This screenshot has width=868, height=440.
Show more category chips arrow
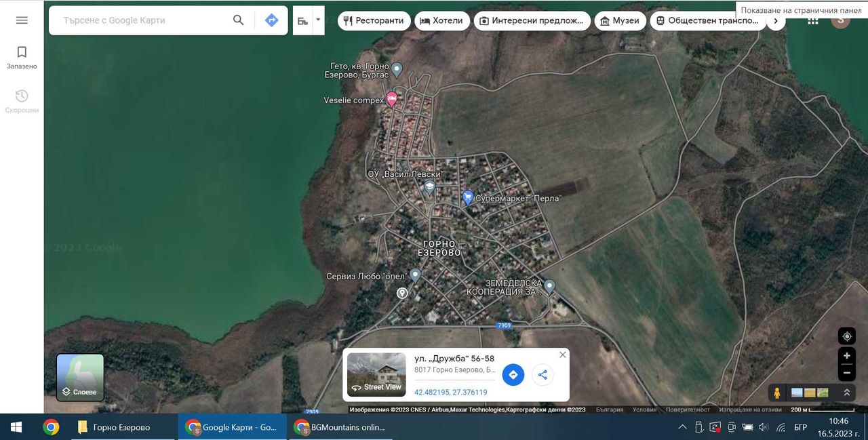[x=776, y=20]
